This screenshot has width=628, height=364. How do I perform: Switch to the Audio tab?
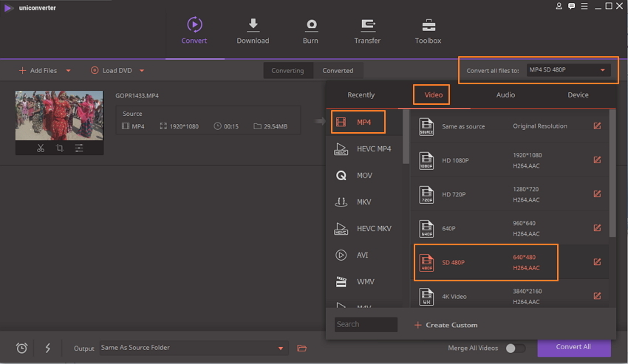click(505, 95)
